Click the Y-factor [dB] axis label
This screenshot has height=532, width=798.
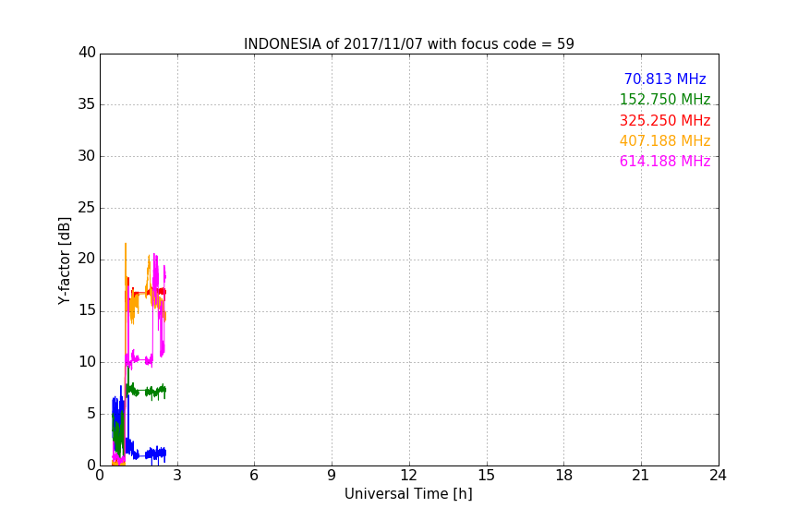(x=64, y=260)
